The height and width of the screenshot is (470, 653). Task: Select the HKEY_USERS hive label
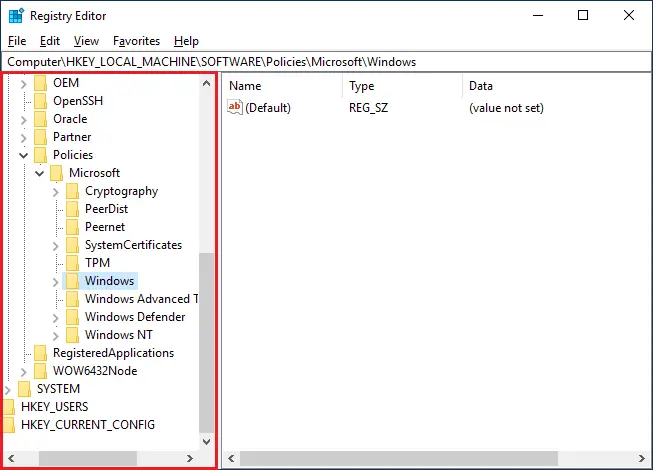click(x=55, y=407)
